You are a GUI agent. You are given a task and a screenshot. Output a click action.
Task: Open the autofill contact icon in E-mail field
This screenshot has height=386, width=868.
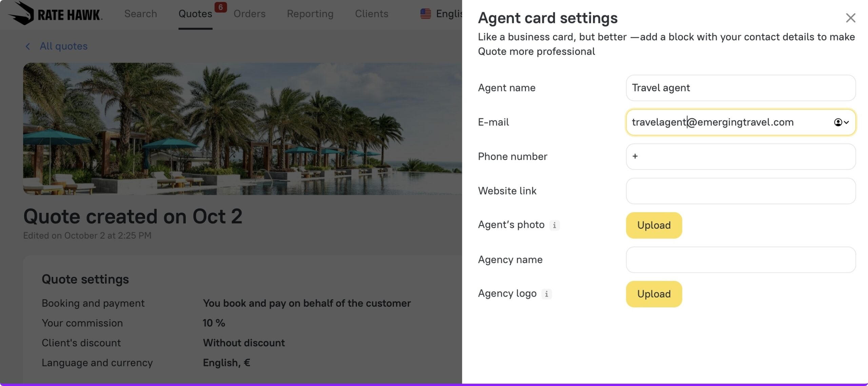click(x=841, y=122)
